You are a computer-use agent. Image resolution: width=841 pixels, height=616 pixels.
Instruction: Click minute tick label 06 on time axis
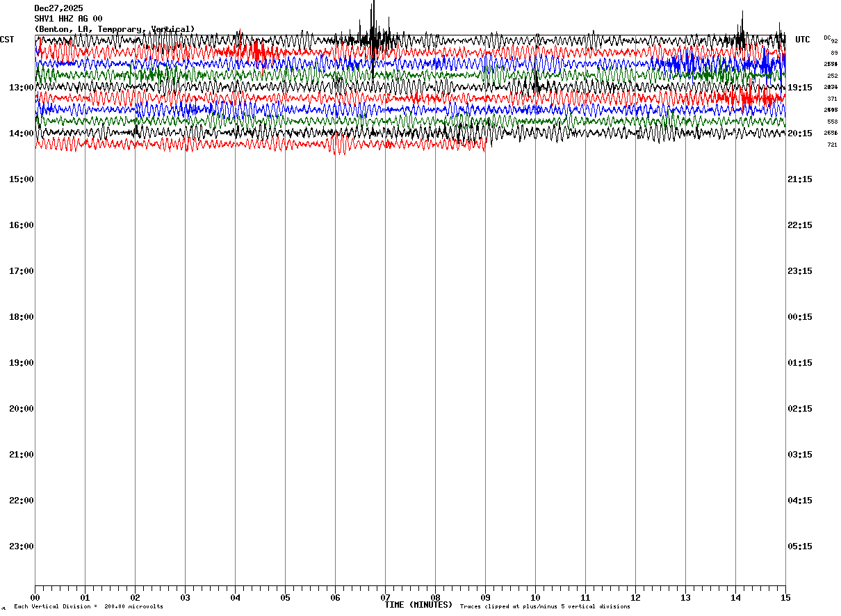(335, 598)
